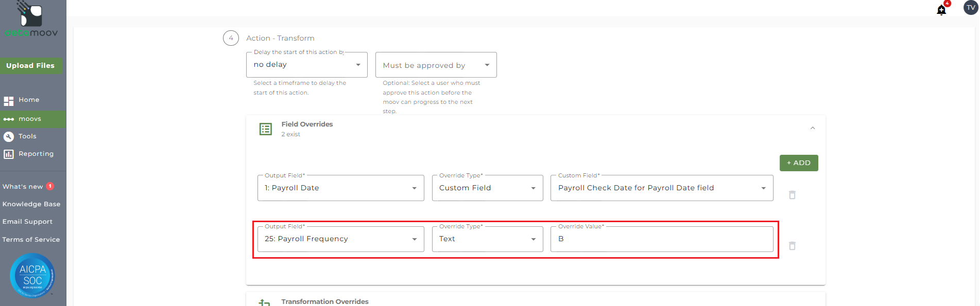Change the Text override type dropdown
Viewport: 980px width, 306px height.
487,239
